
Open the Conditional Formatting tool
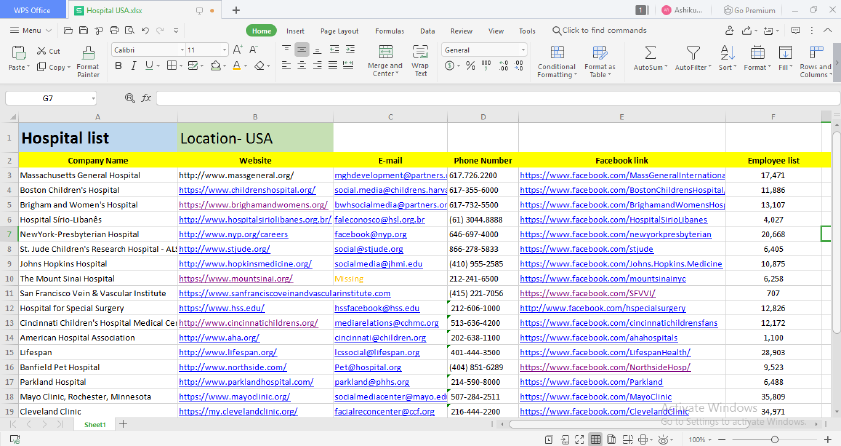pyautogui.click(x=556, y=53)
